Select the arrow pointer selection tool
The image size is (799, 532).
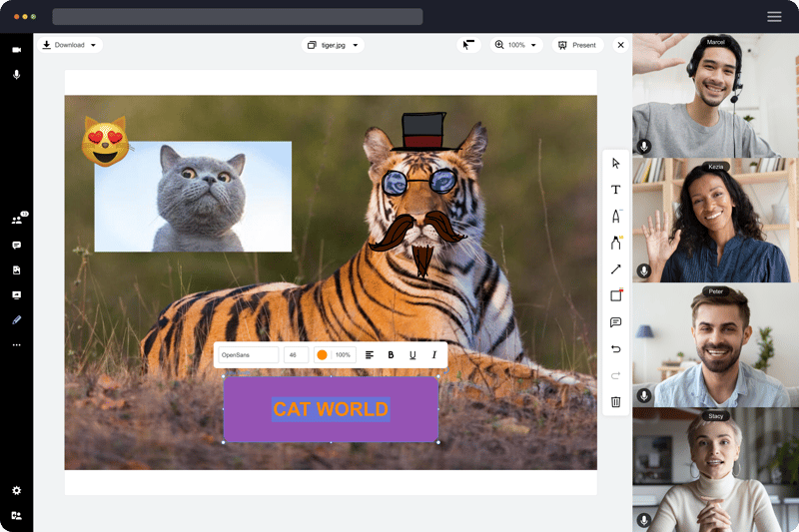615,163
